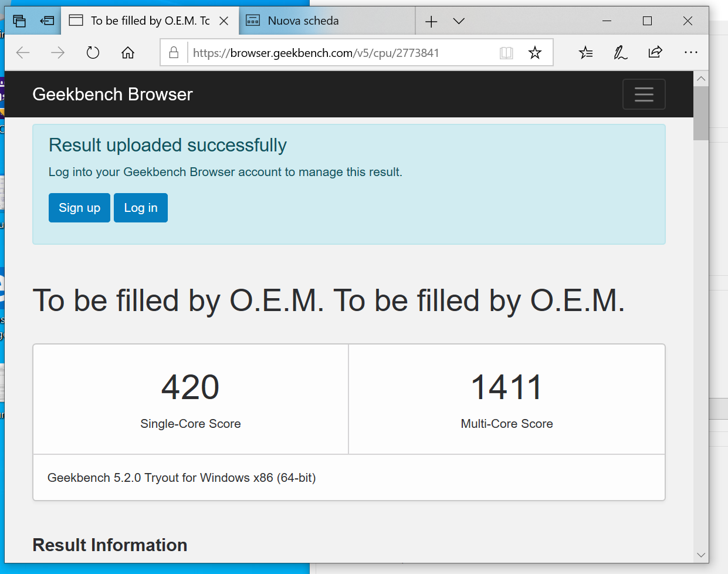Close the To be filled by O.E.M. tab

pos(224,21)
